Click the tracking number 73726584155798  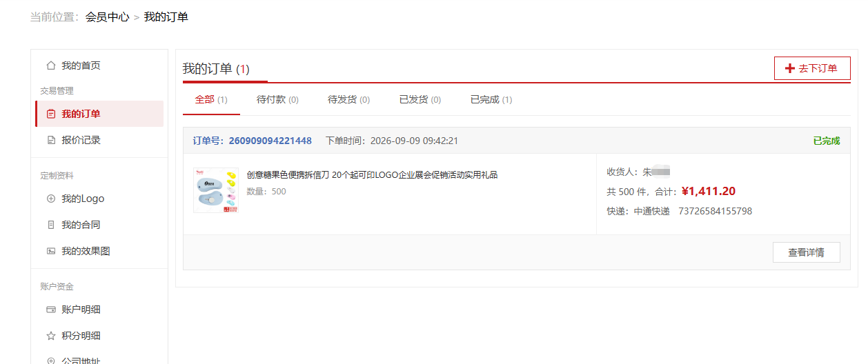[x=716, y=211]
